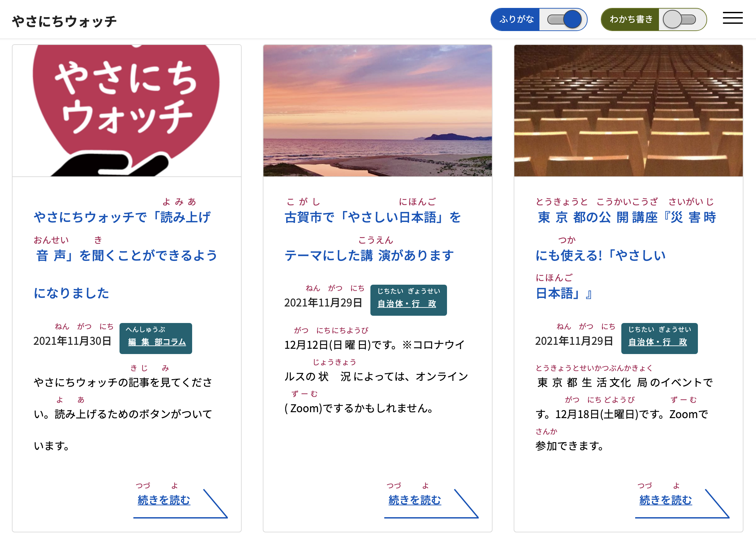Click 続きを読む on the 古賀市 article

(x=415, y=500)
